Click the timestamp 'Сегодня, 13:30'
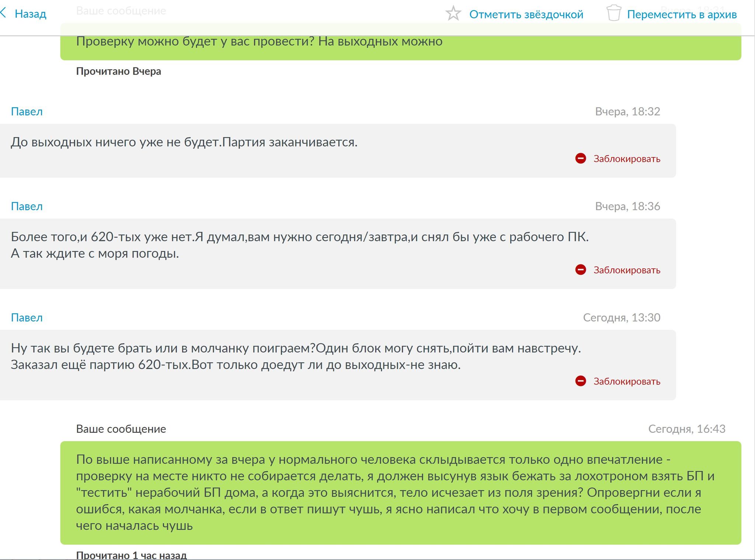Image resolution: width=755 pixels, height=560 pixels. (x=622, y=317)
